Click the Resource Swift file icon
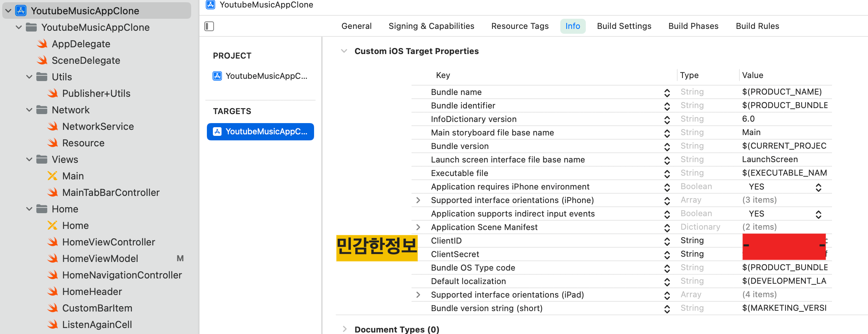The height and width of the screenshot is (334, 868). 53,143
